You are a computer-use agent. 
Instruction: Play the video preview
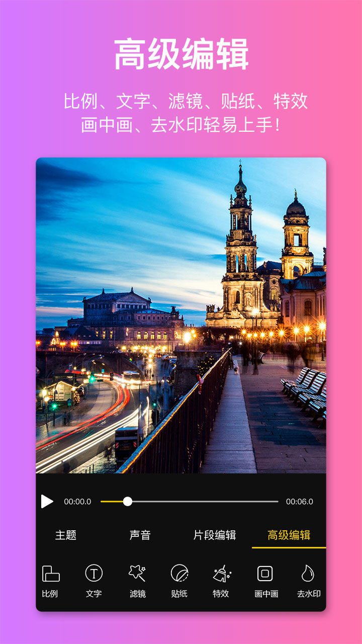(x=47, y=501)
